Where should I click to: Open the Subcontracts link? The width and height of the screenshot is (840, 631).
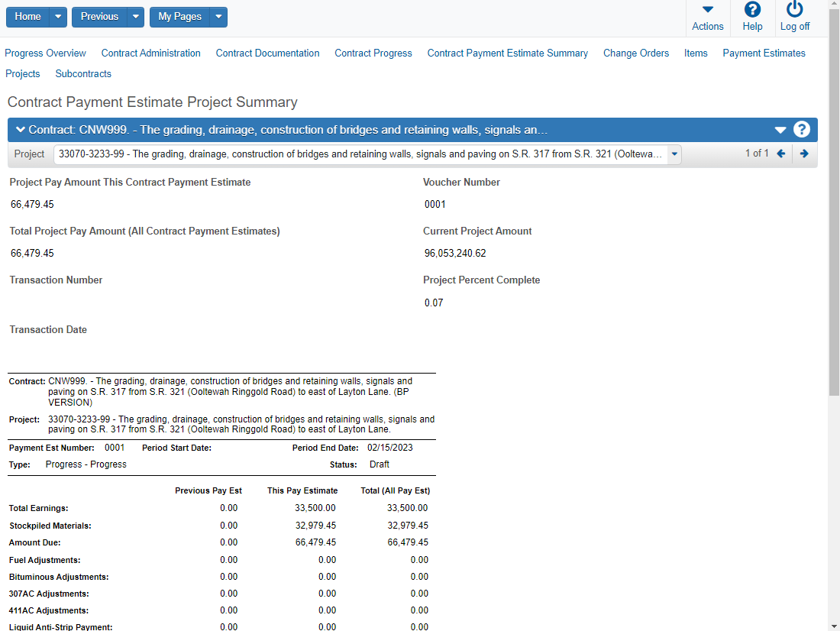pos(83,73)
